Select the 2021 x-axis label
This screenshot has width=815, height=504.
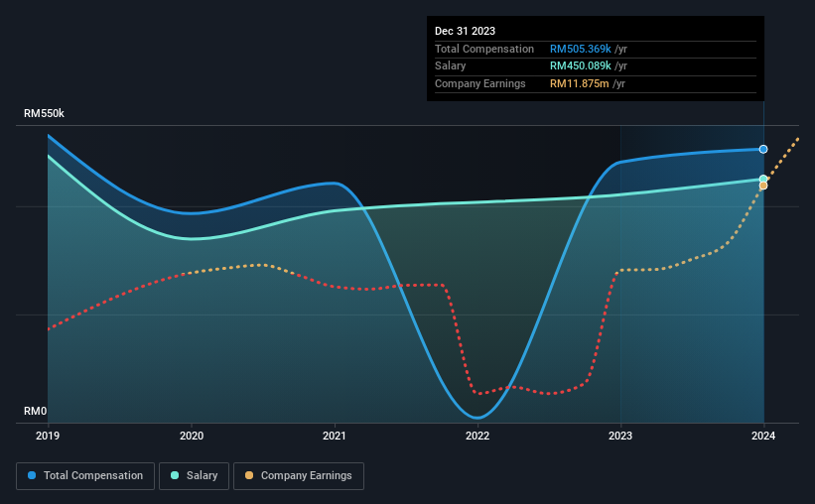point(335,436)
